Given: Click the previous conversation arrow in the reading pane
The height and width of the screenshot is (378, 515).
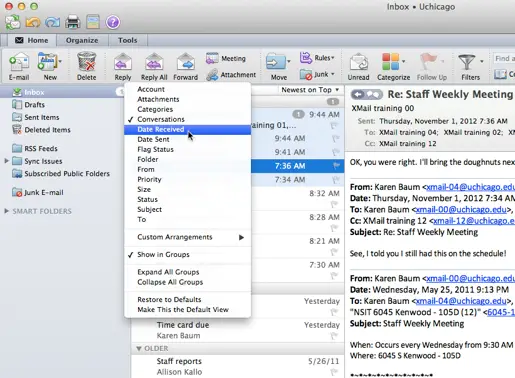Looking at the screenshot, I should (x=358, y=95).
